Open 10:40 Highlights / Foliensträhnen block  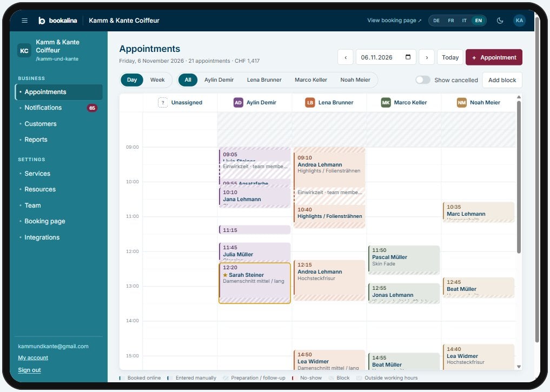point(329,214)
